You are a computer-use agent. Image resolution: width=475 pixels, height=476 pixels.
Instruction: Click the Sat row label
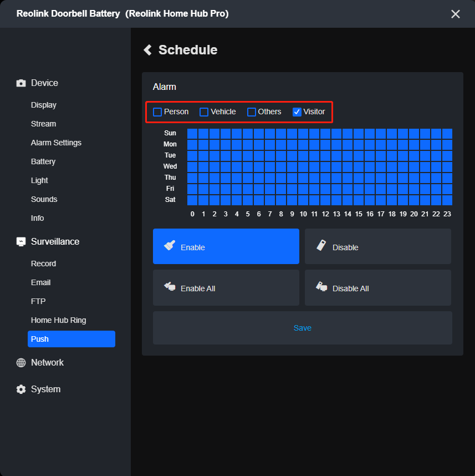(170, 200)
